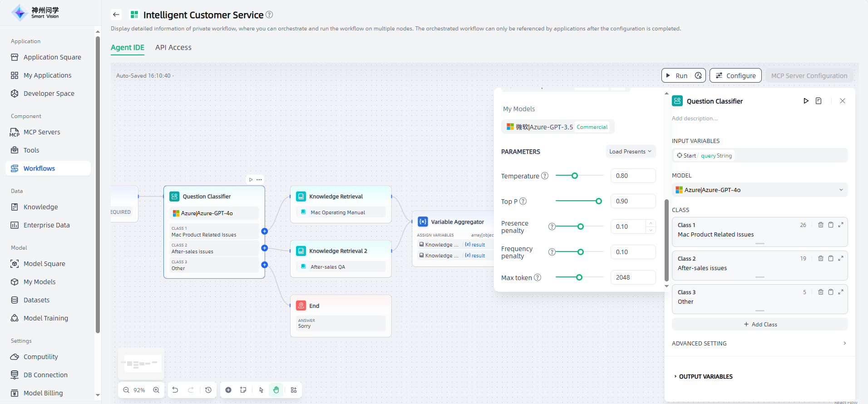Click the organize nodes layout icon

(294, 390)
